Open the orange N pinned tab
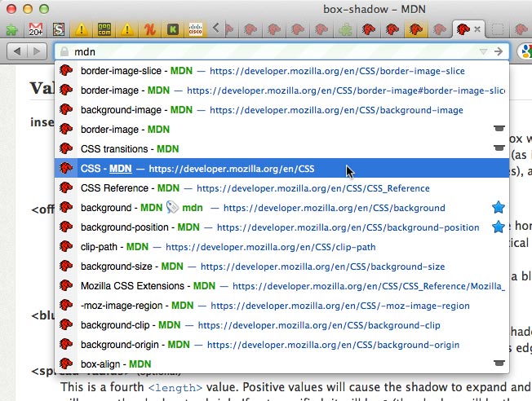532x401 pixels. [149, 29]
